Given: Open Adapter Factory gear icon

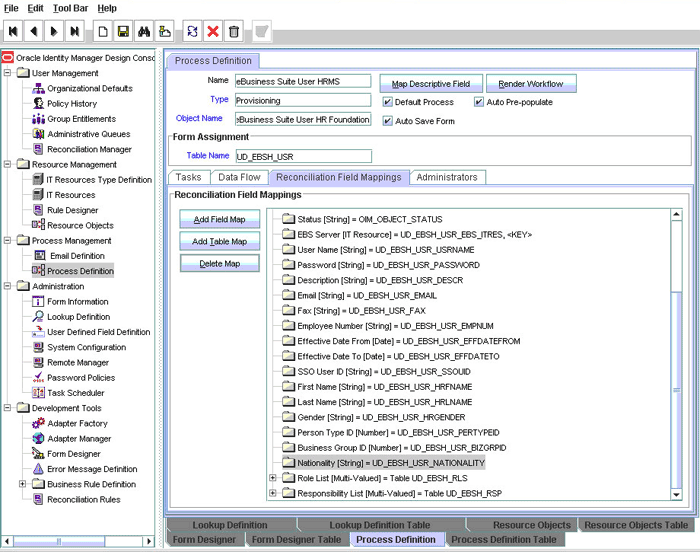Looking at the screenshot, I should (x=38, y=423).
